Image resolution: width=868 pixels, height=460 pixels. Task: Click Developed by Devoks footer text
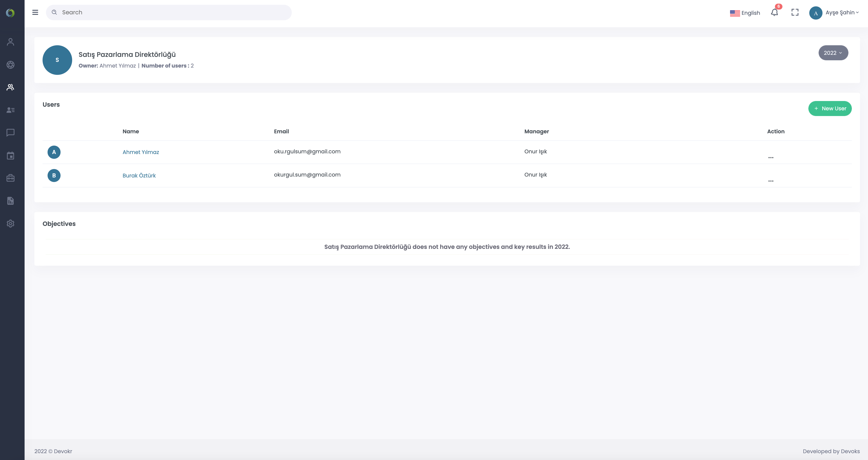tap(831, 451)
